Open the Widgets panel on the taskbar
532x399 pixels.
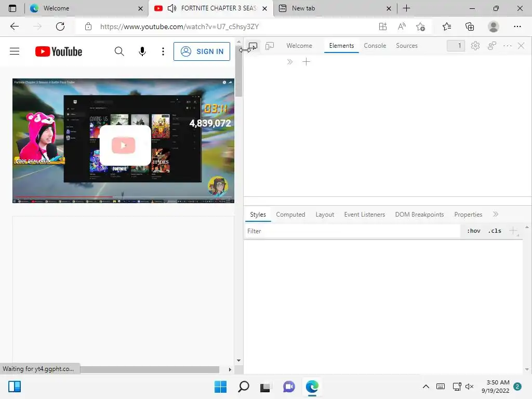click(x=15, y=387)
